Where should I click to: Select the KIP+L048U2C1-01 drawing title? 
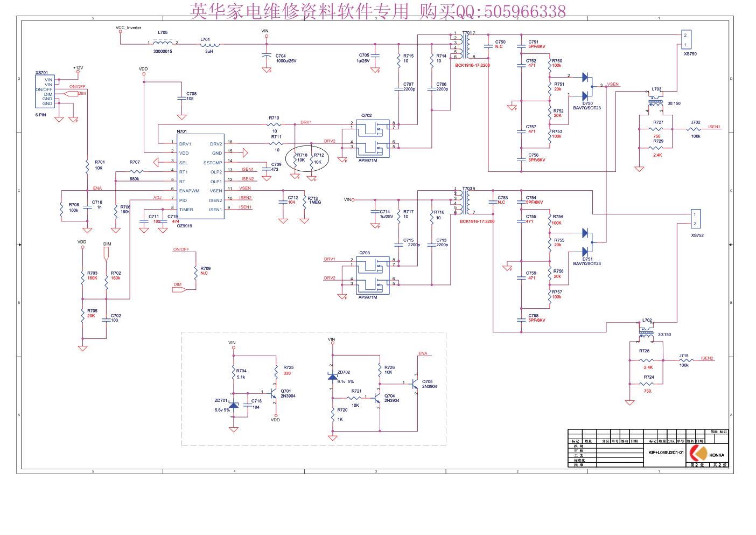coord(666,453)
